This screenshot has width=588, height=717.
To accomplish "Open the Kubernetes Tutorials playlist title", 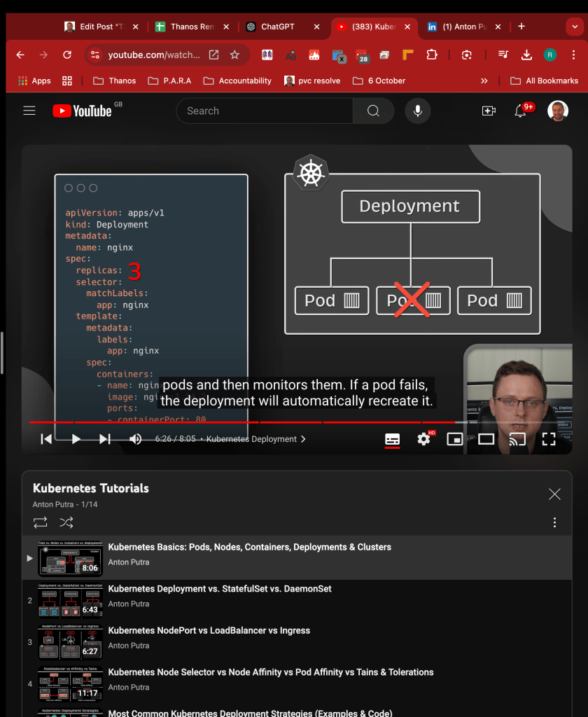I will point(90,488).
